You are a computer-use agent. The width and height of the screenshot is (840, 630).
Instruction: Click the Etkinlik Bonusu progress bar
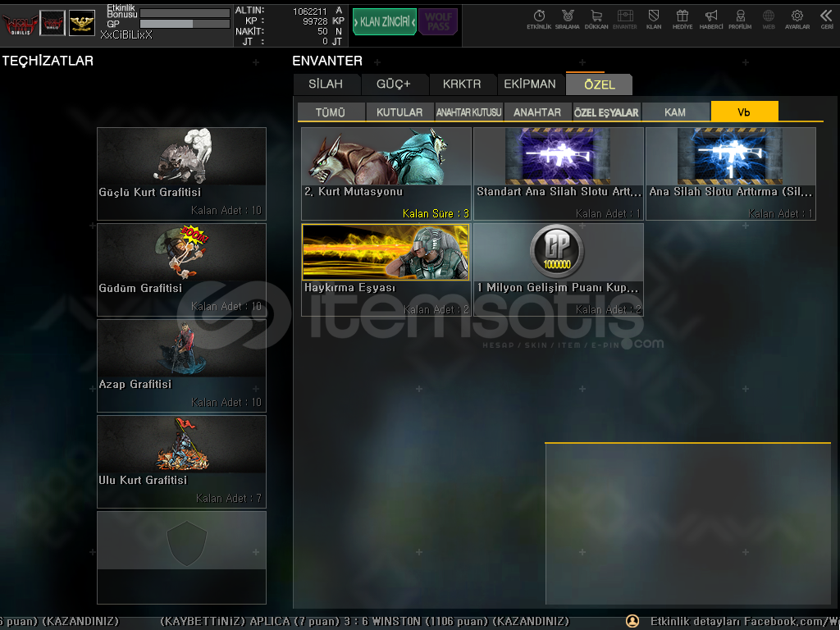tap(185, 12)
